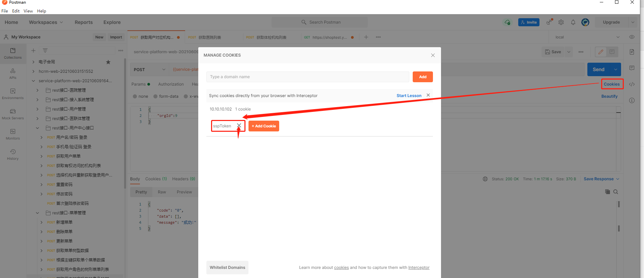
Task: Open the code snippet icon in right sidebar
Action: [632, 84]
